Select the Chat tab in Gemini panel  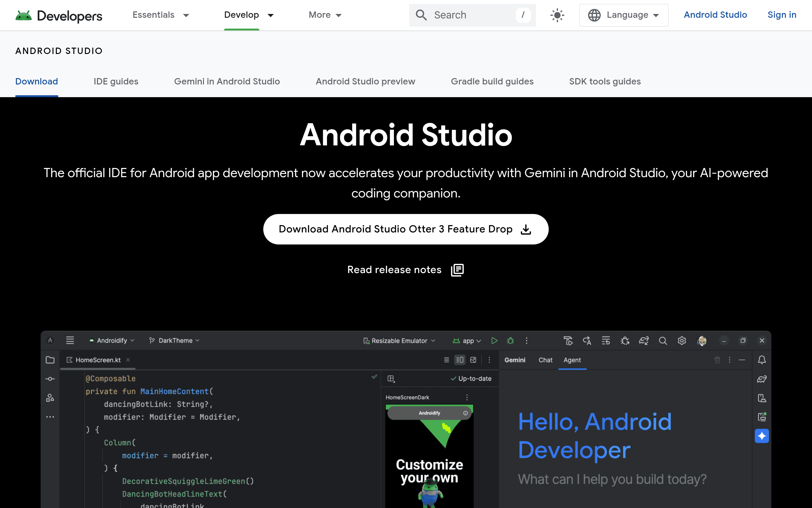pyautogui.click(x=545, y=360)
